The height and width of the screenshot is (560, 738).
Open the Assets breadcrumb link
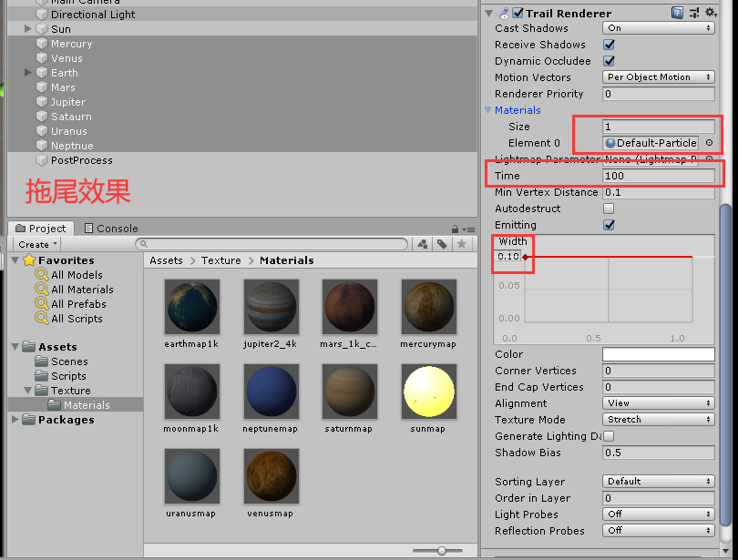[166, 260]
